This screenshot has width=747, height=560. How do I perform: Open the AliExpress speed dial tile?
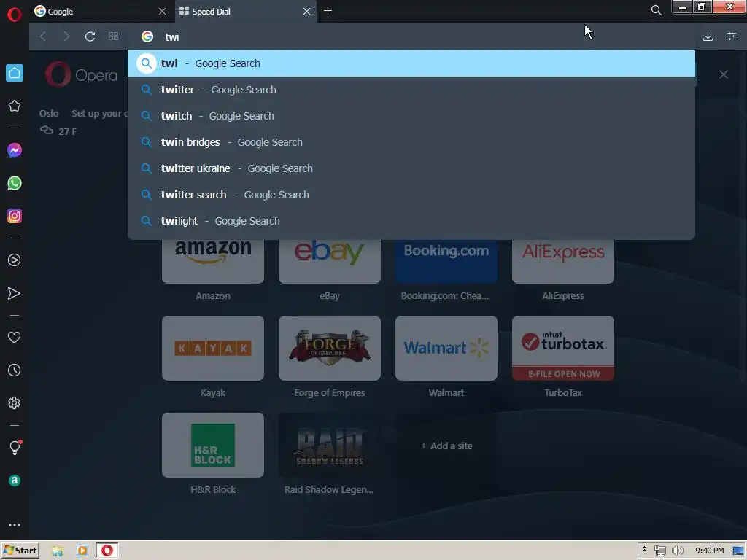[563, 262]
